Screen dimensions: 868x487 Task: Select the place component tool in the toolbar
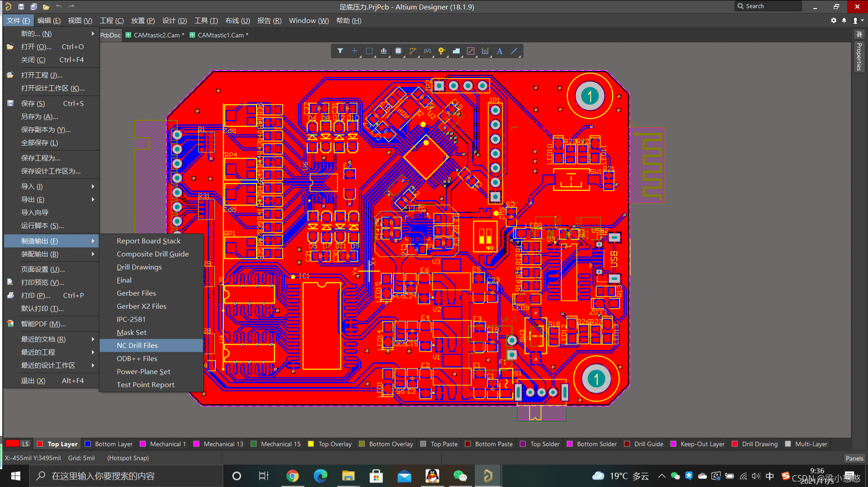click(398, 51)
